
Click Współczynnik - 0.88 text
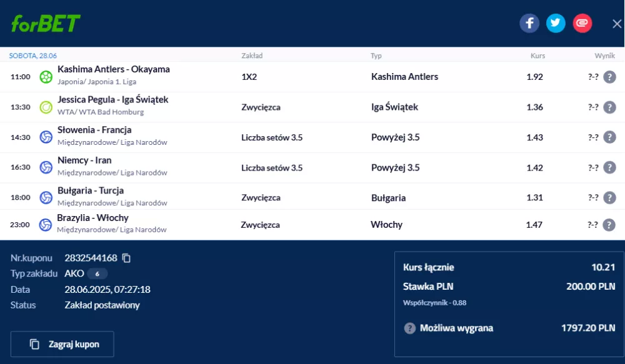434,303
